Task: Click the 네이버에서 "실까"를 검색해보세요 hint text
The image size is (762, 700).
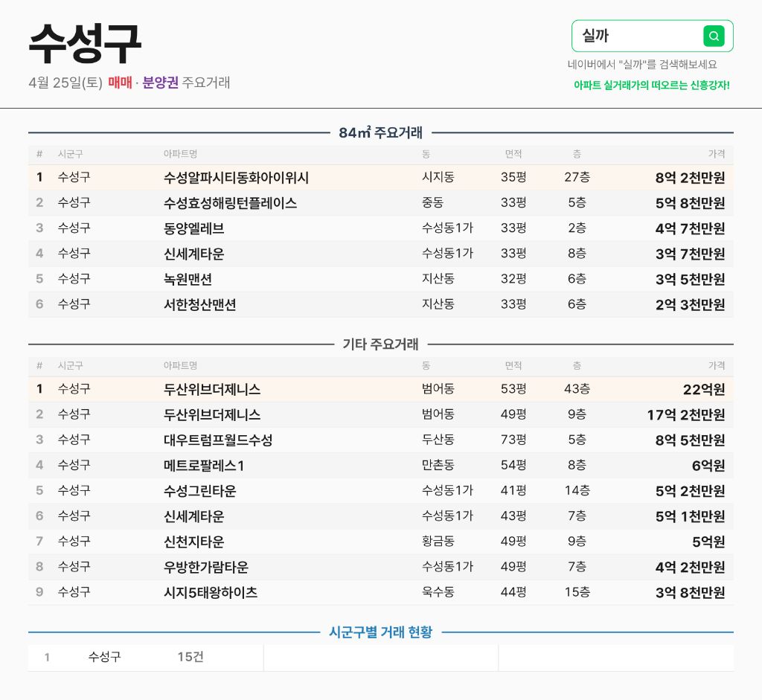Action: [x=642, y=65]
